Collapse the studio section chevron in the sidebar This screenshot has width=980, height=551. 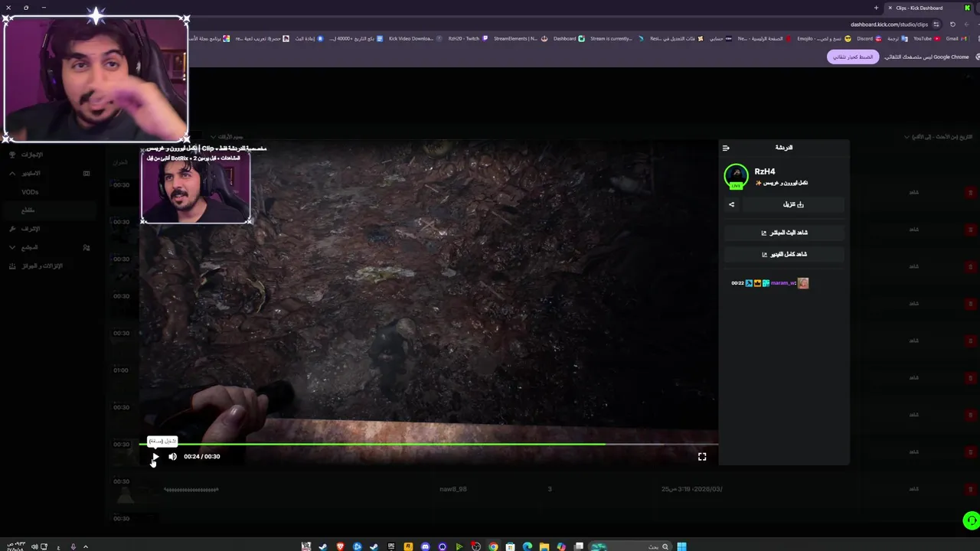tap(12, 174)
